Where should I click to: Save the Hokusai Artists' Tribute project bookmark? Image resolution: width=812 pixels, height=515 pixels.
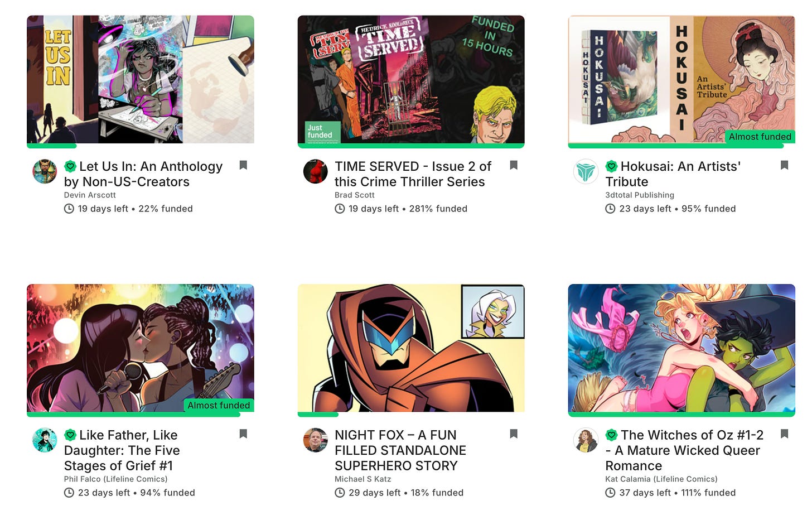784,165
